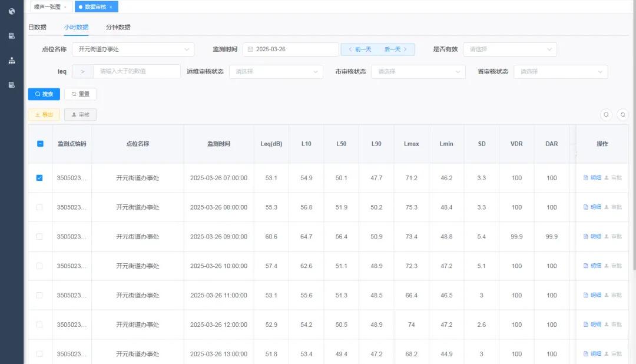
Task: Click the L50 column header
Action: 341,144
